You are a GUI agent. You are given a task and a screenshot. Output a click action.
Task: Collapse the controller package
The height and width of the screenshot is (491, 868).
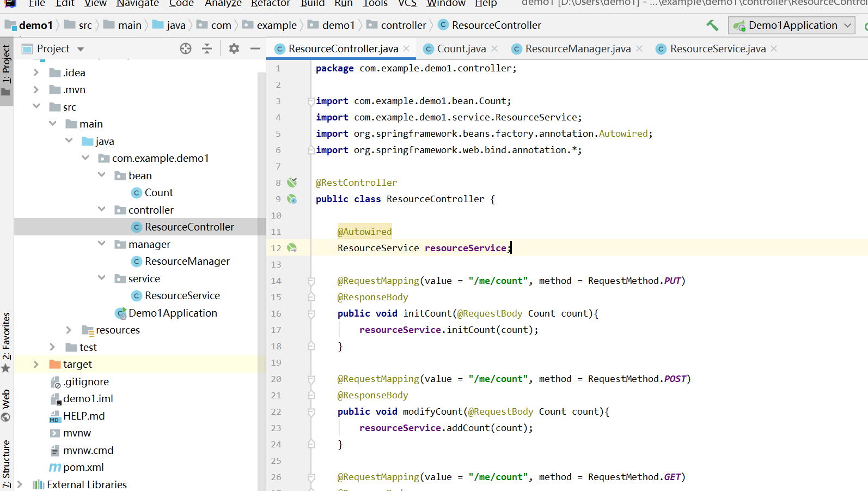coord(102,209)
